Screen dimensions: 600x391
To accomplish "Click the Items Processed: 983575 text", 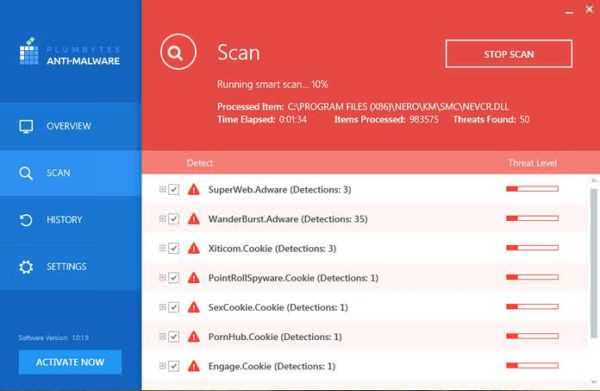I will point(386,120).
